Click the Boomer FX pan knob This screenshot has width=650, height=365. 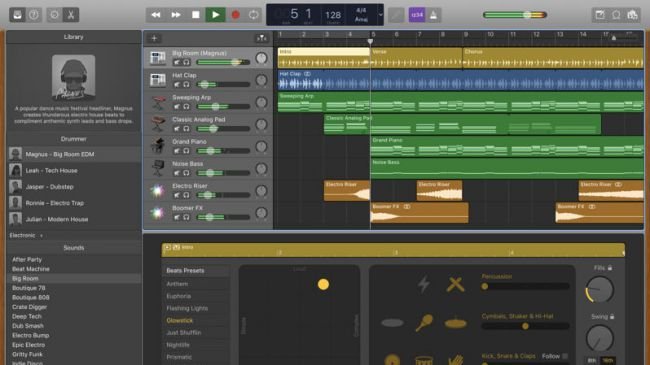point(261,213)
